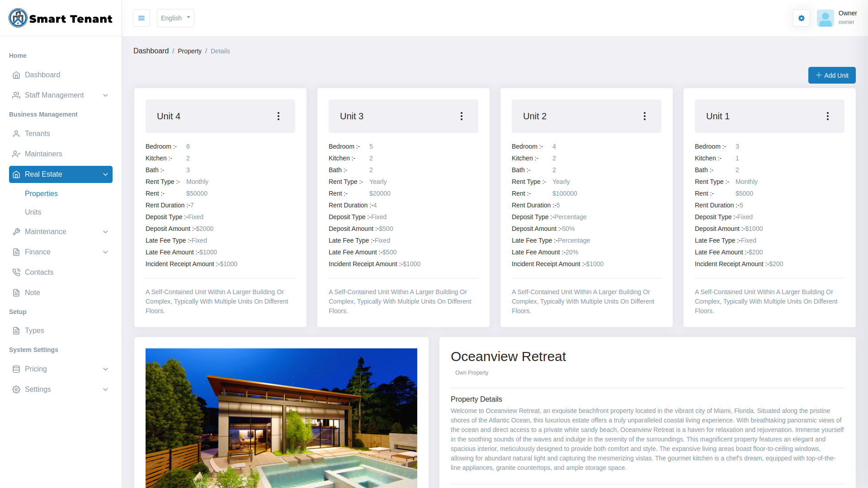868x488 pixels.
Task: Click the Contacts phone icon
Action: 16,272
